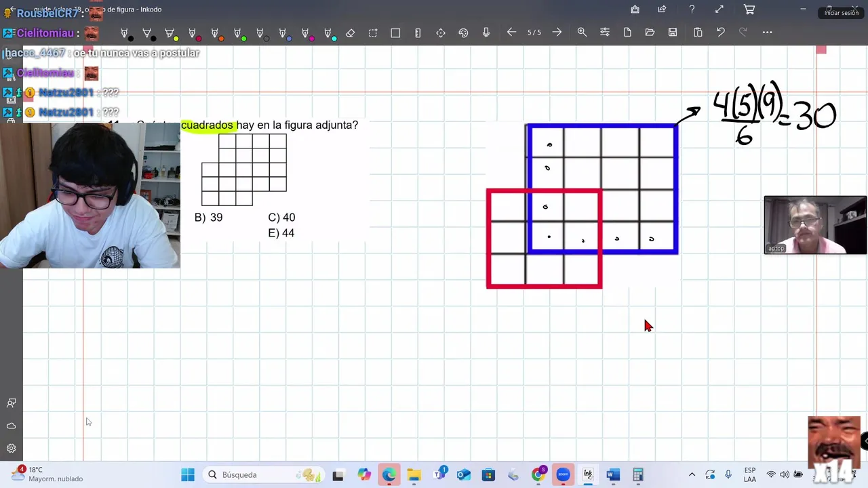Open Microsoft Edge from taskbar
The height and width of the screenshot is (488, 868).
pos(389,474)
